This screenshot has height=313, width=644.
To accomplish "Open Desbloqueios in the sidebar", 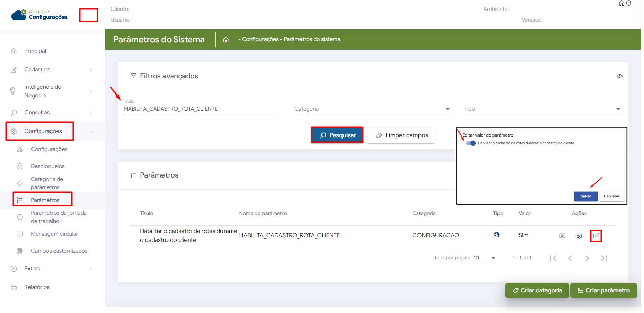I will (x=47, y=166).
